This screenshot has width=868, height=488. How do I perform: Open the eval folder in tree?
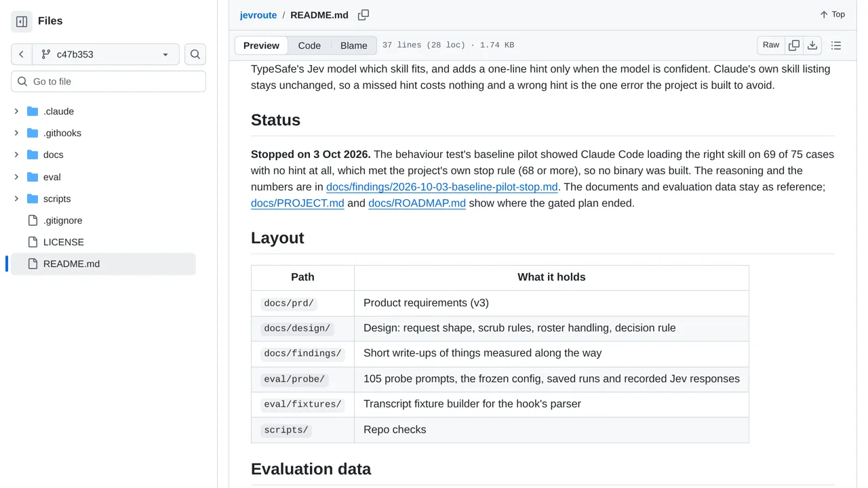click(x=52, y=177)
